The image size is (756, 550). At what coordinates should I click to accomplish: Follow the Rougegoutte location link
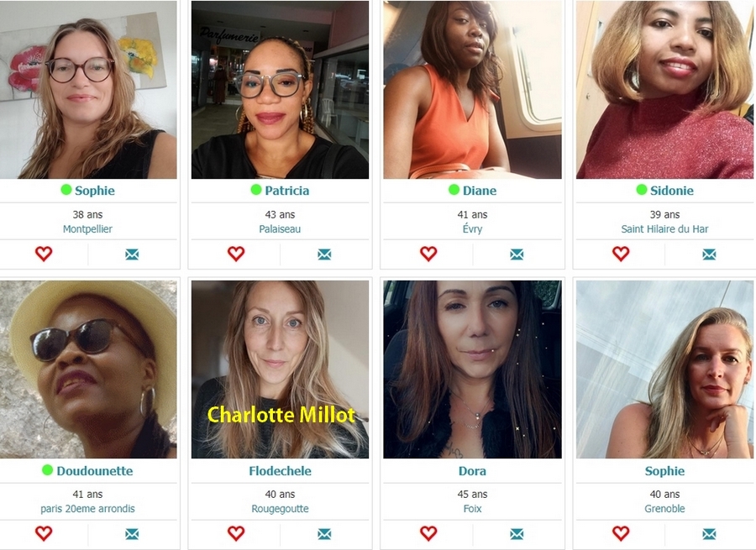pyautogui.click(x=280, y=509)
